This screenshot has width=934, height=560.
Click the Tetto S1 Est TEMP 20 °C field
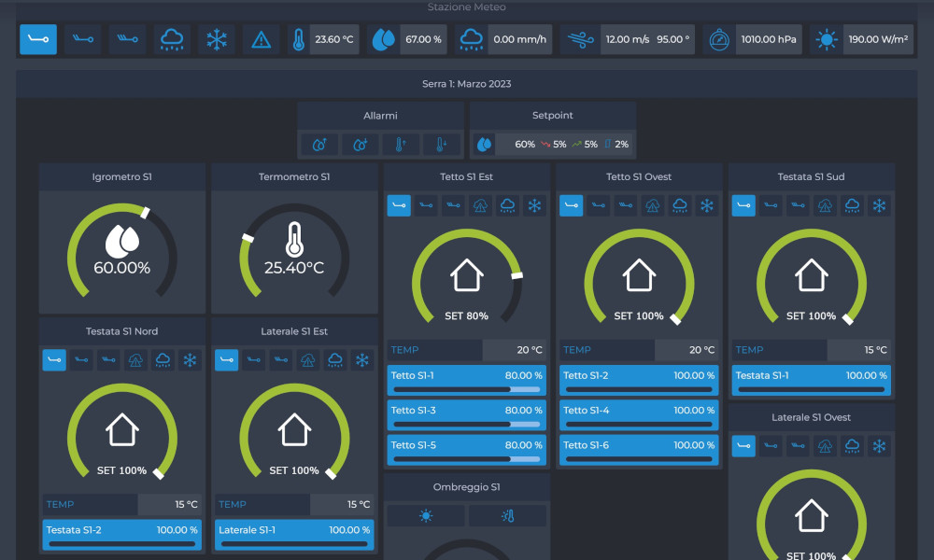[466, 350]
